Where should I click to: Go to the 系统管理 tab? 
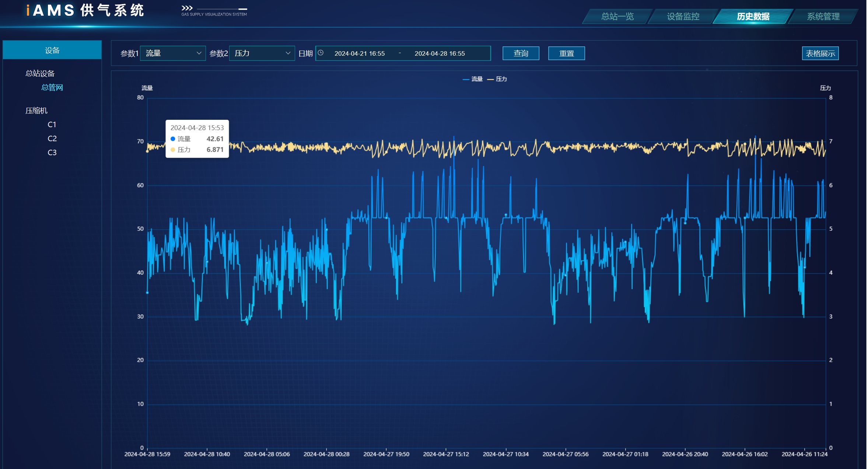(x=823, y=16)
